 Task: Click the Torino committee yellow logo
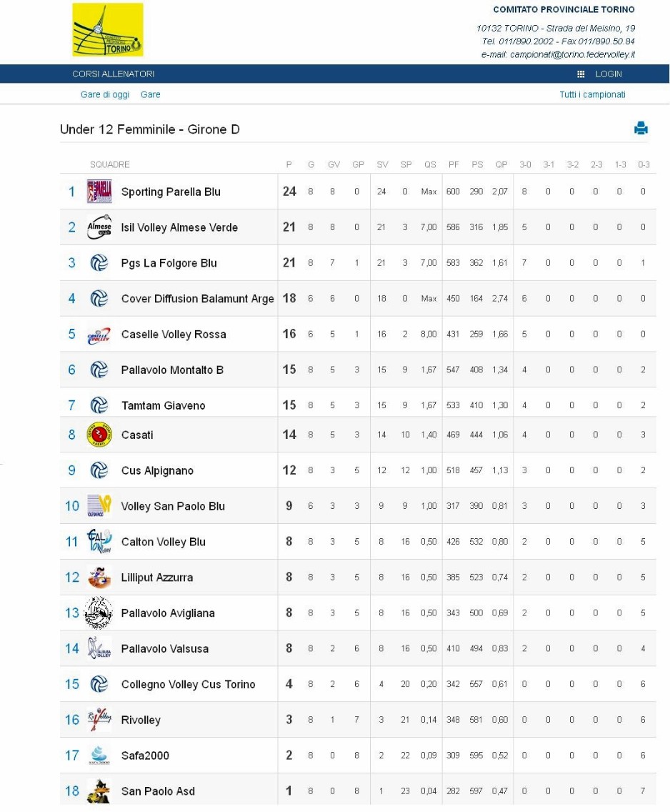108,30
